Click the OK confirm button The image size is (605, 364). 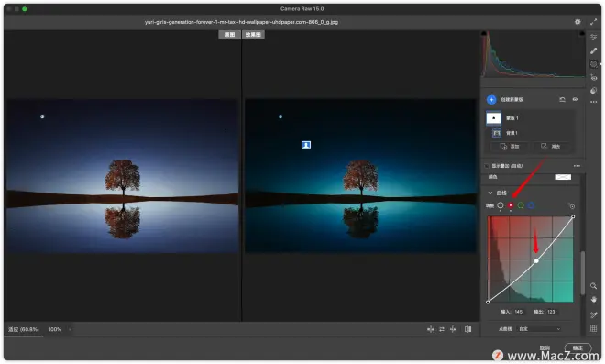577,347
